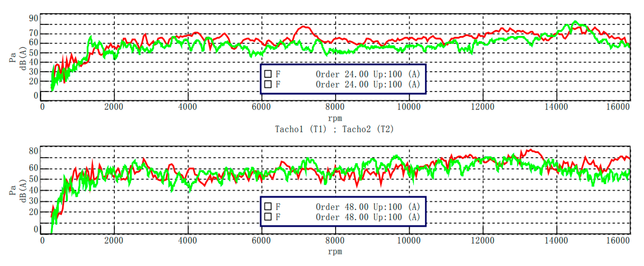Viewport: 644px width, 266px height.
Task: Click 2000 tick label on bottom x-axis
Action: (x=114, y=240)
